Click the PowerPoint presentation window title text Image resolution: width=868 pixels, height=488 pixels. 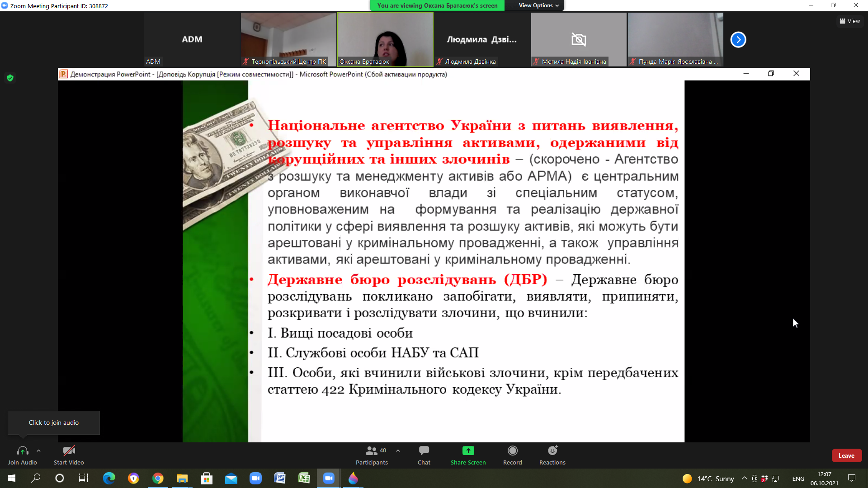coord(259,74)
